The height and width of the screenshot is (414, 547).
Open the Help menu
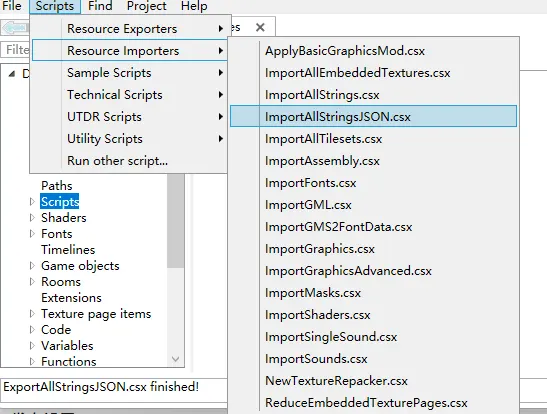(194, 6)
